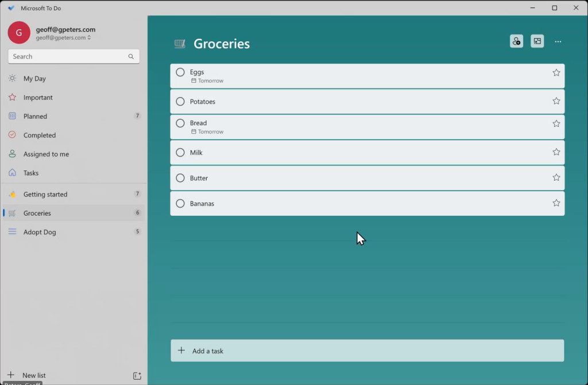Open the list options three-dot menu
This screenshot has width=588, height=385.
[558, 41]
